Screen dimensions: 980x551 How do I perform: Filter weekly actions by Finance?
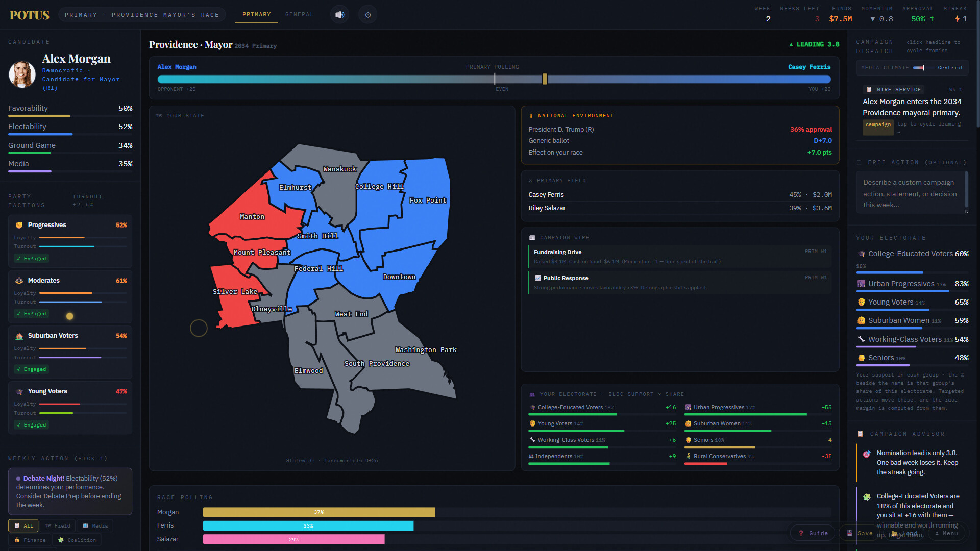pos(30,540)
